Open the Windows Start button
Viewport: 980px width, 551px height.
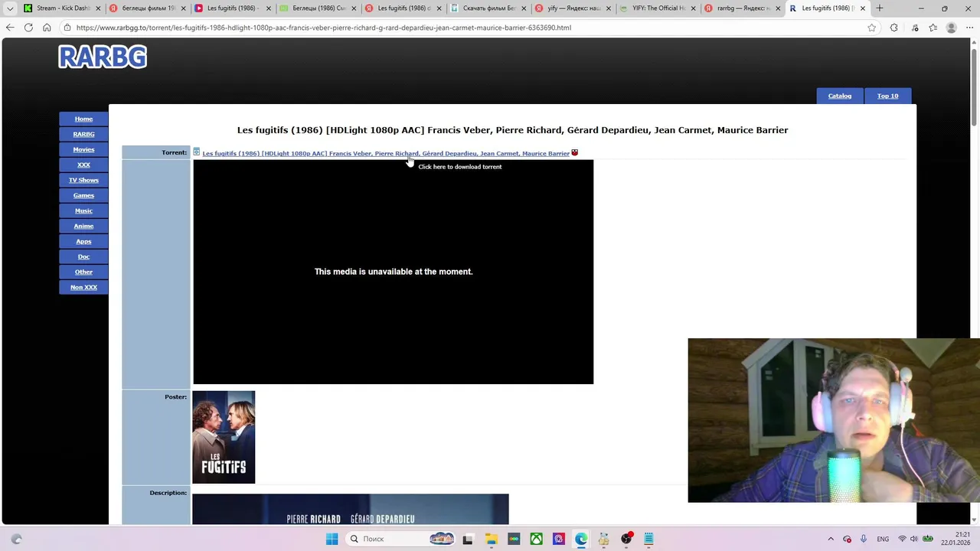pos(332,539)
